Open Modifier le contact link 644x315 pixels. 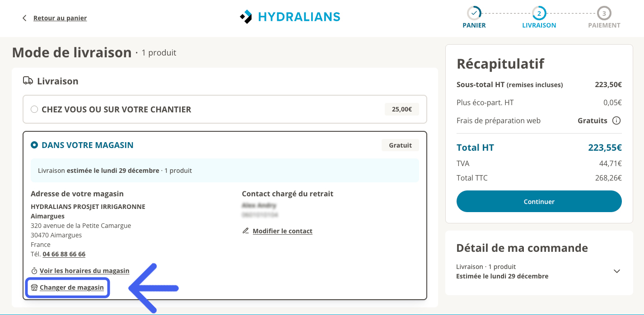pos(283,231)
